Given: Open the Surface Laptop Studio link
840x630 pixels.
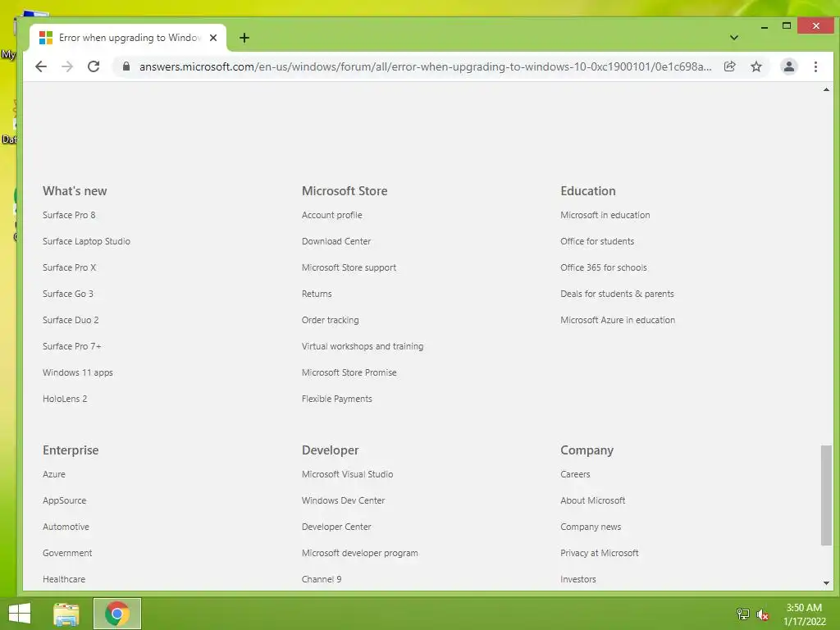Looking at the screenshot, I should click(x=86, y=241).
